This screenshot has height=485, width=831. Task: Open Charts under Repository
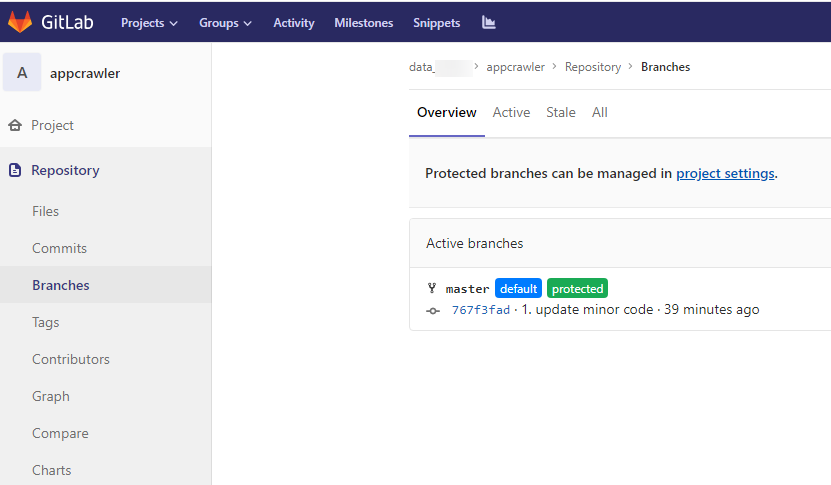pyautogui.click(x=51, y=470)
